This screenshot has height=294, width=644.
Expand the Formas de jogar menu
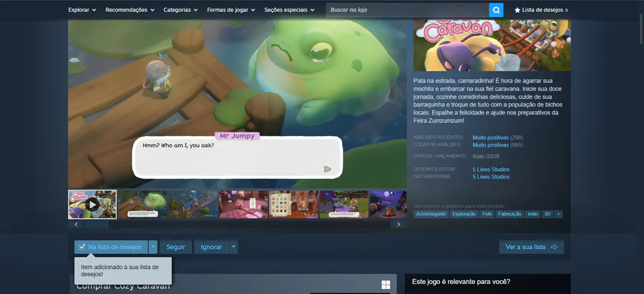click(231, 10)
